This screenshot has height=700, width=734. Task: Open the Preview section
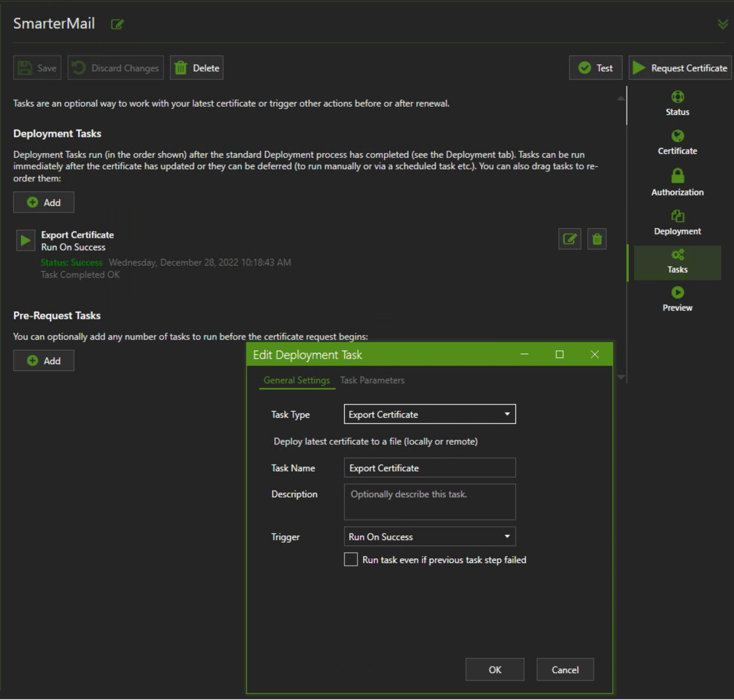point(677,300)
